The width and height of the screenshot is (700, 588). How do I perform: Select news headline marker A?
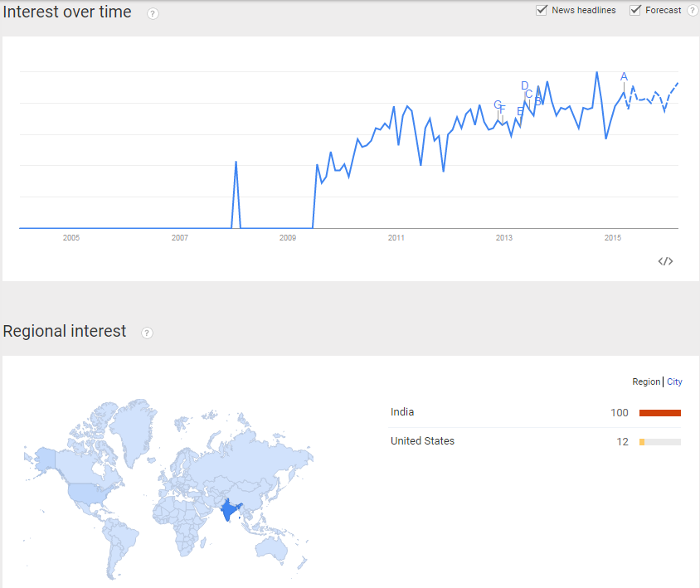pos(624,77)
